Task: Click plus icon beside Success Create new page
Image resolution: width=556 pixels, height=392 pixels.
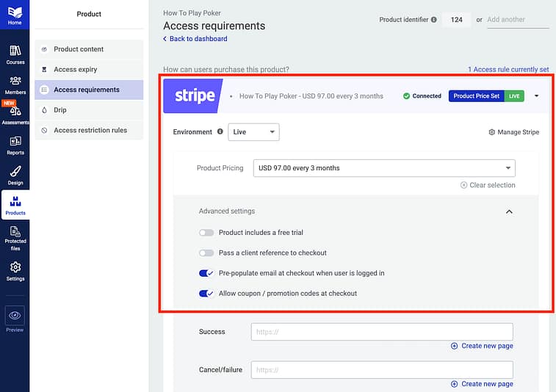Action: point(454,346)
